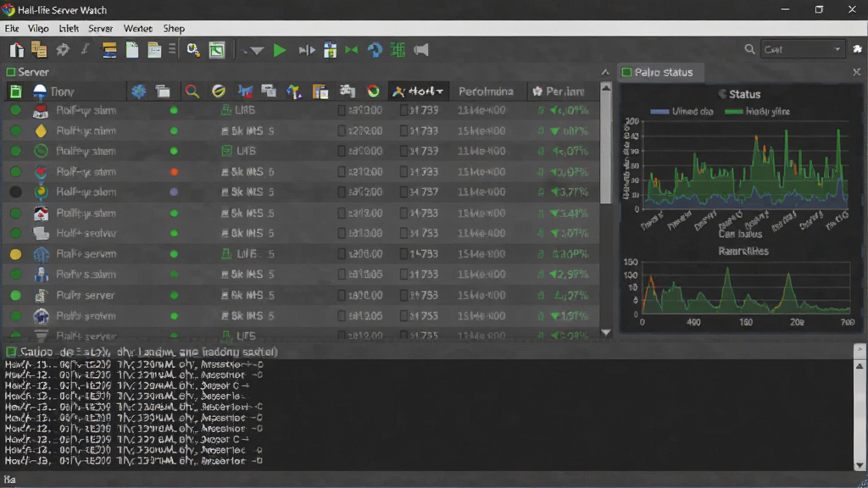Click the blue and red column header icon
The width and height of the screenshot is (868, 488).
click(245, 91)
